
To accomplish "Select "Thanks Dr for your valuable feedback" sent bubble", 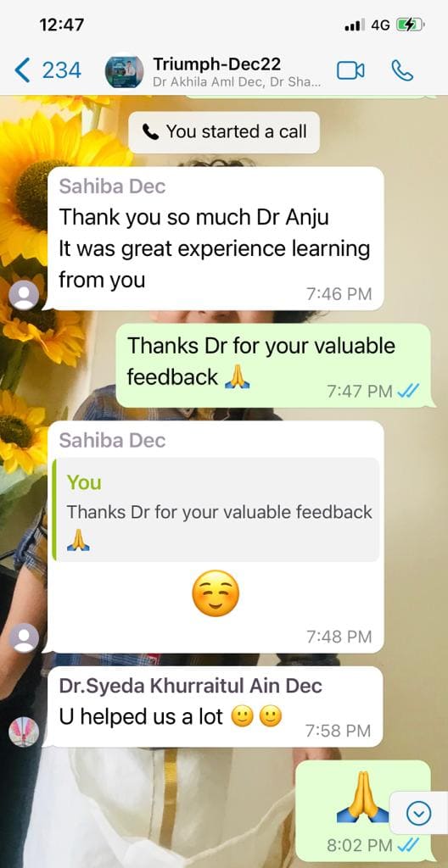I will (x=273, y=365).
